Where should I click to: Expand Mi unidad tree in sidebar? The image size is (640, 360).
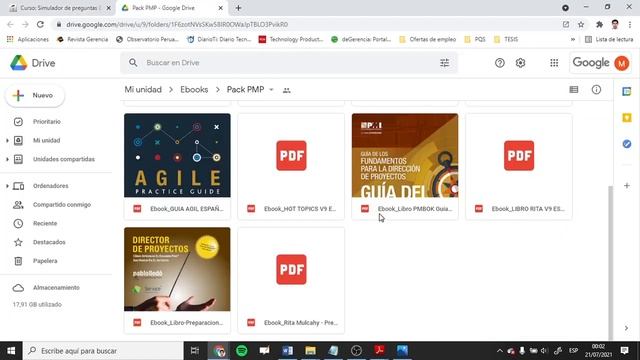pos(7,140)
